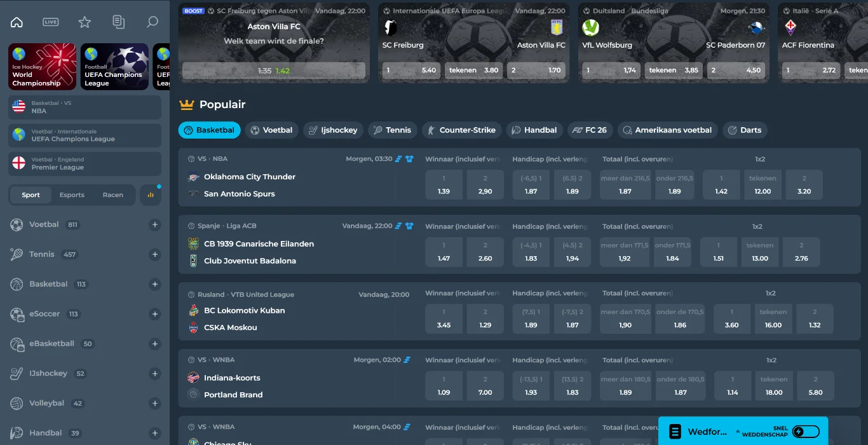The width and height of the screenshot is (868, 445).
Task: Click the Volleybal sidebar icon
Action: click(x=17, y=403)
